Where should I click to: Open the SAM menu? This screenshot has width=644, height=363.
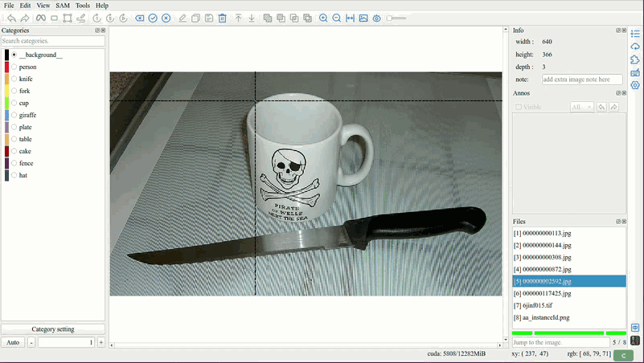(63, 6)
